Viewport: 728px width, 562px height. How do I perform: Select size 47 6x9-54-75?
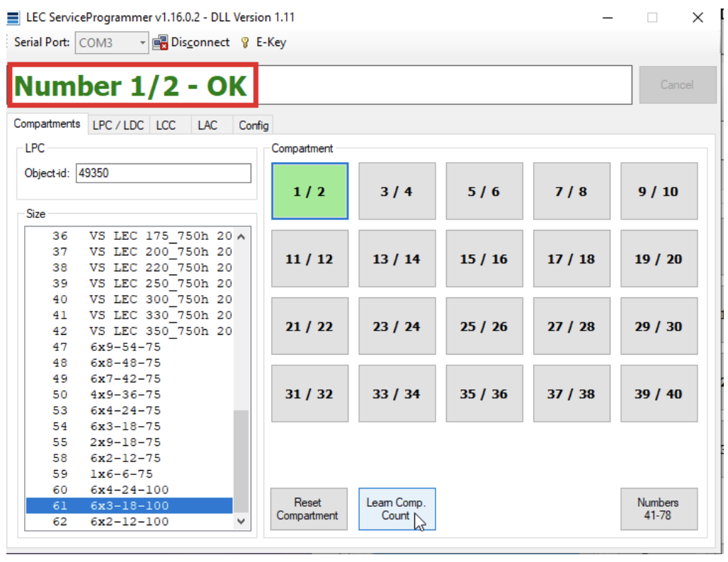point(130,347)
